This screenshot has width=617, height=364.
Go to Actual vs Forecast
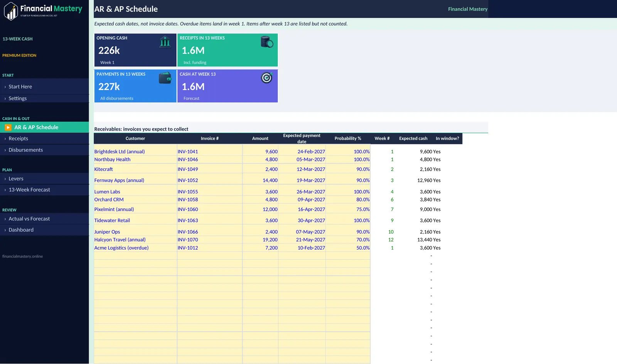coord(44,219)
